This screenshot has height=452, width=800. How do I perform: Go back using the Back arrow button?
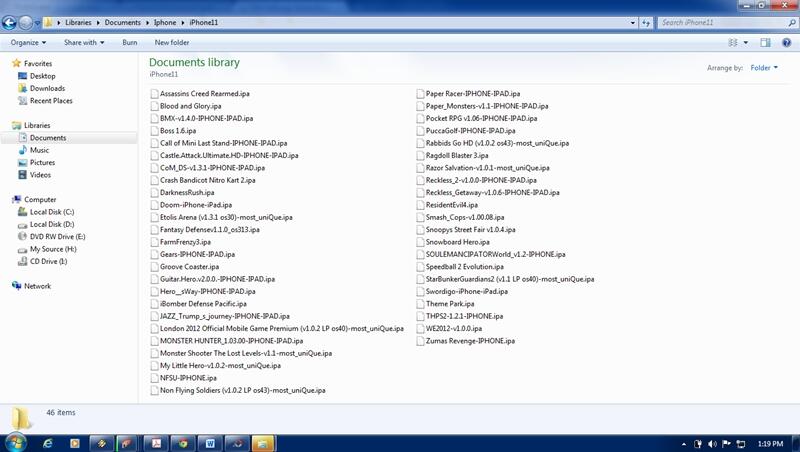[9, 22]
